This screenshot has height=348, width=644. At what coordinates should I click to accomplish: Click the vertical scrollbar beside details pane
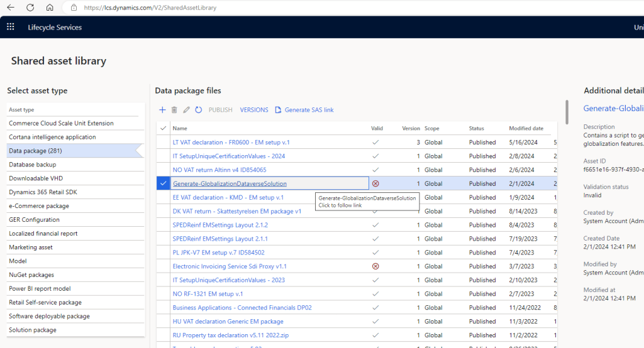point(567,113)
